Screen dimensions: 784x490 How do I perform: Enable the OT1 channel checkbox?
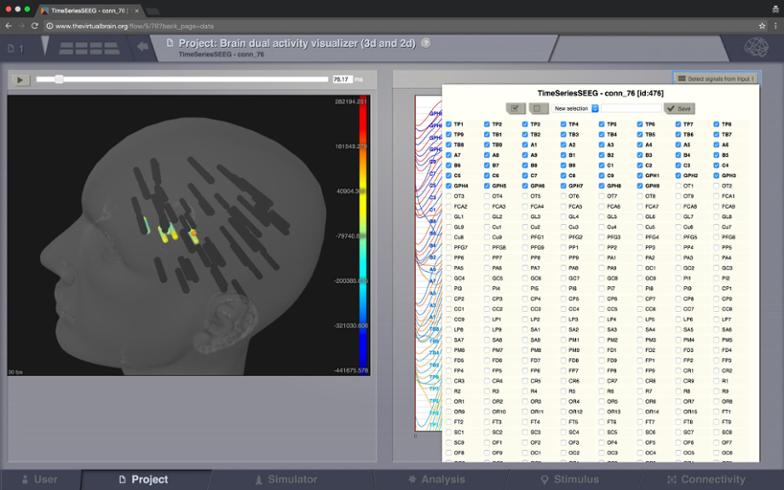678,186
